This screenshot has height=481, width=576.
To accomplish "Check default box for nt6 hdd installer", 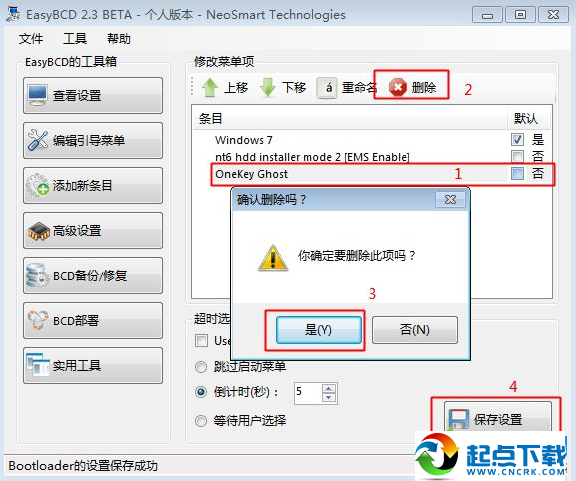I will (517, 157).
